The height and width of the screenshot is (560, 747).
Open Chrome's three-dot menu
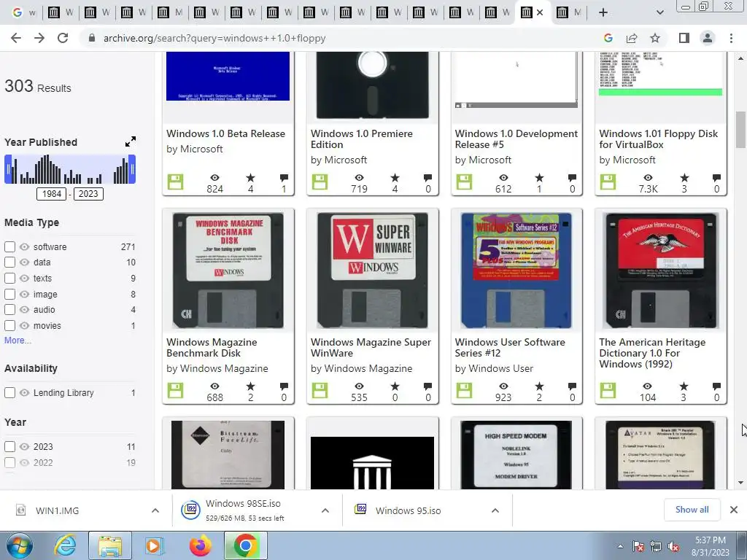point(731,38)
